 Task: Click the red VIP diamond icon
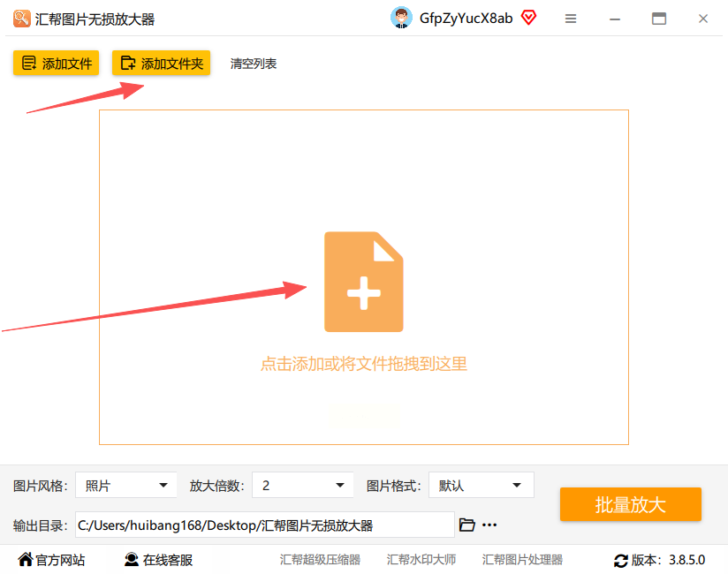528,18
